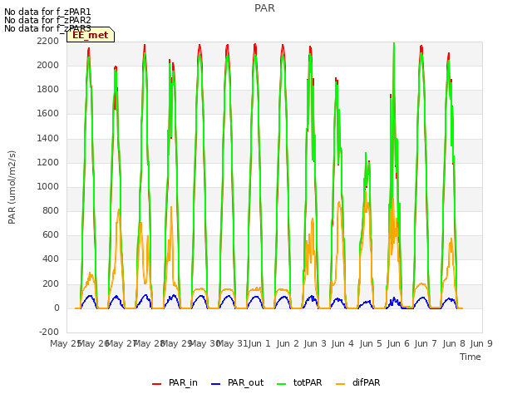Click the Jun 4 x-axis date label
The width and height of the screenshot is (532, 399).
(x=342, y=343)
